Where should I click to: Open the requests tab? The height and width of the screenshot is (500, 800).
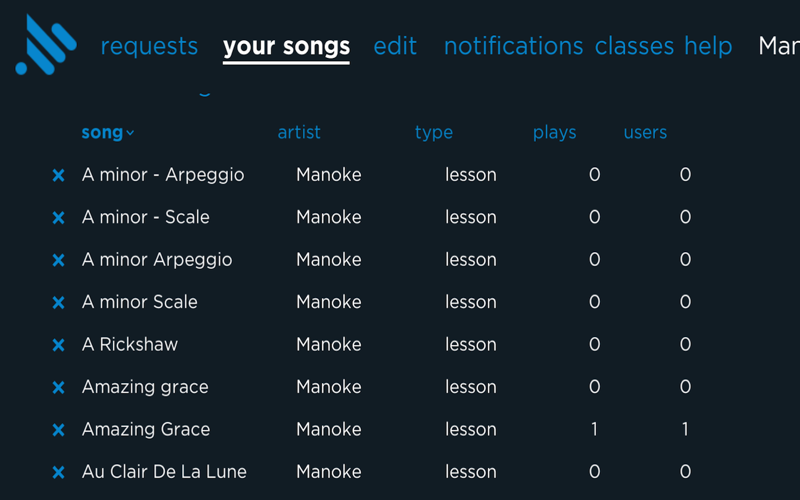(x=149, y=46)
